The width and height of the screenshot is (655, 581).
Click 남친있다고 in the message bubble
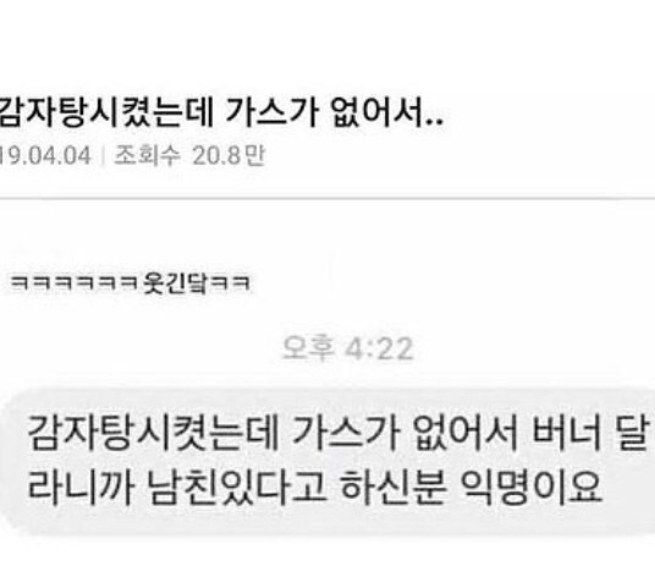pyautogui.click(x=237, y=487)
